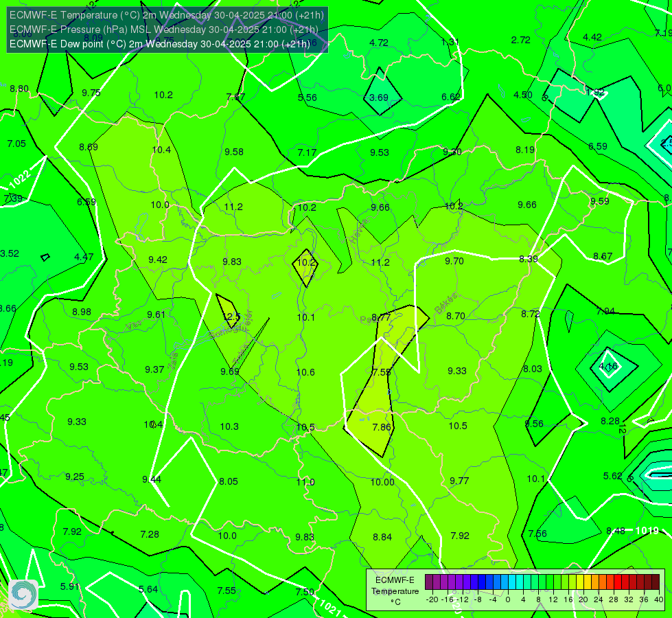Click the 5.62 temperature value

click(x=612, y=476)
